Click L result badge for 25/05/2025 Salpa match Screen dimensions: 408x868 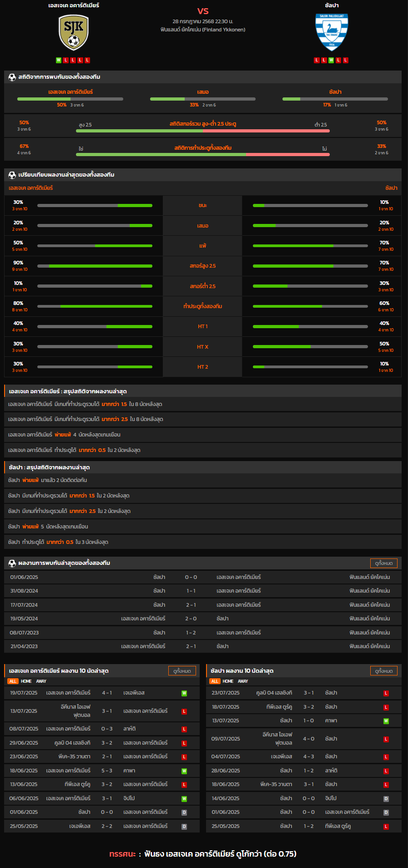(386, 827)
